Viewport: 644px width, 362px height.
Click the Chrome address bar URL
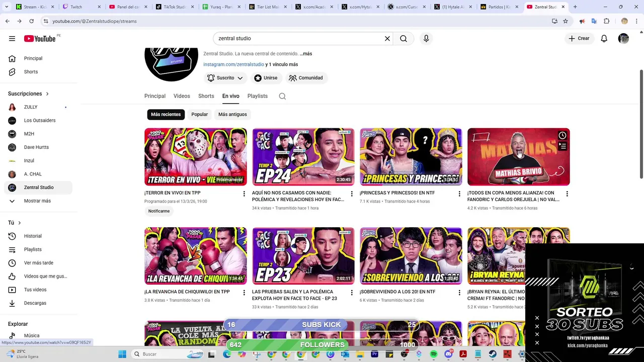pos(95,21)
